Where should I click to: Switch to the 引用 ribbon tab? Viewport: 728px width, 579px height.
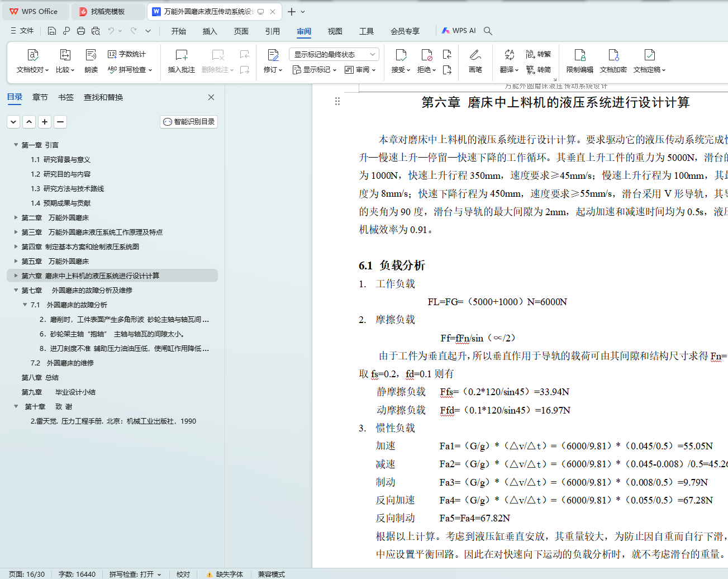[273, 31]
